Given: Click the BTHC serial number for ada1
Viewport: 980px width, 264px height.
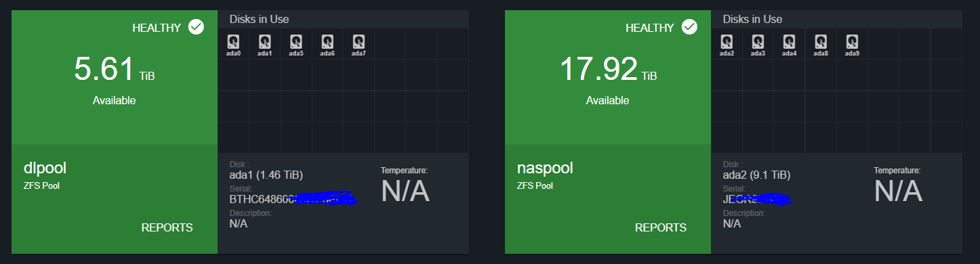Looking at the screenshot, I should click(293, 200).
